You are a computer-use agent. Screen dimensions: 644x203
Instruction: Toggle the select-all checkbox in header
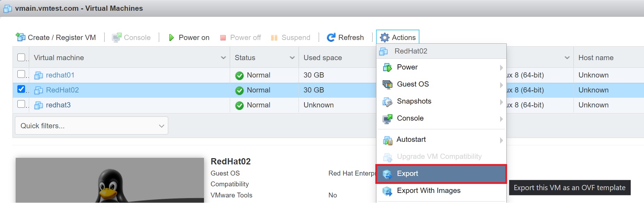(x=21, y=57)
